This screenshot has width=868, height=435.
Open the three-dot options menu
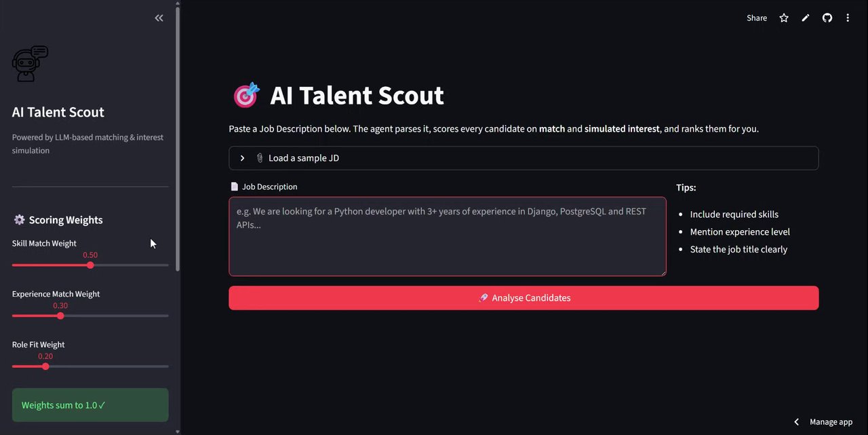(x=848, y=18)
